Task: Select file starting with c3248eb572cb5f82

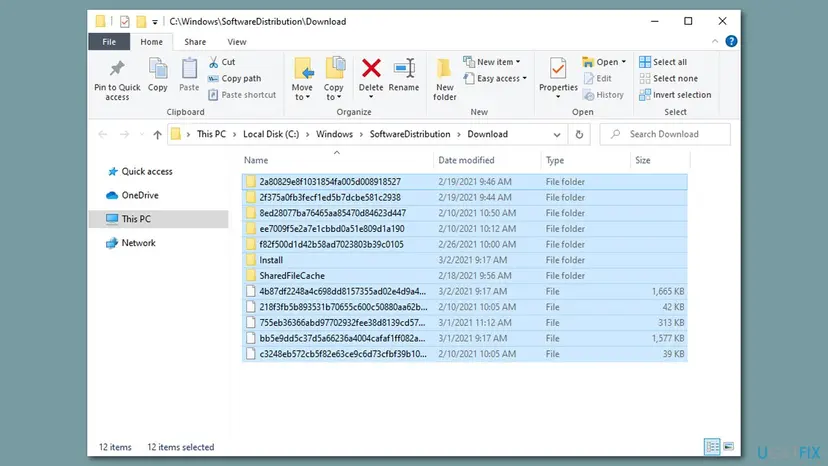Action: pos(465,354)
